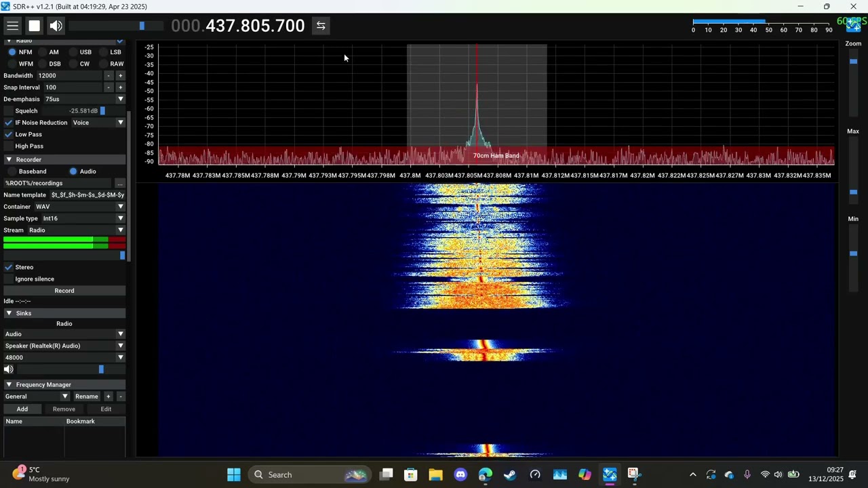
Task: Select the LSB demodulation mode
Action: [110, 52]
